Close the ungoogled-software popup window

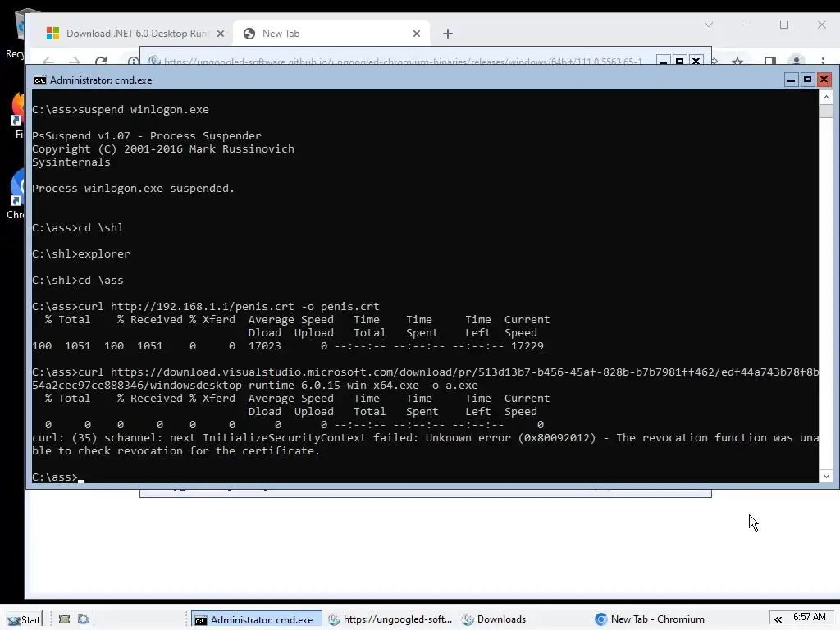696,61
